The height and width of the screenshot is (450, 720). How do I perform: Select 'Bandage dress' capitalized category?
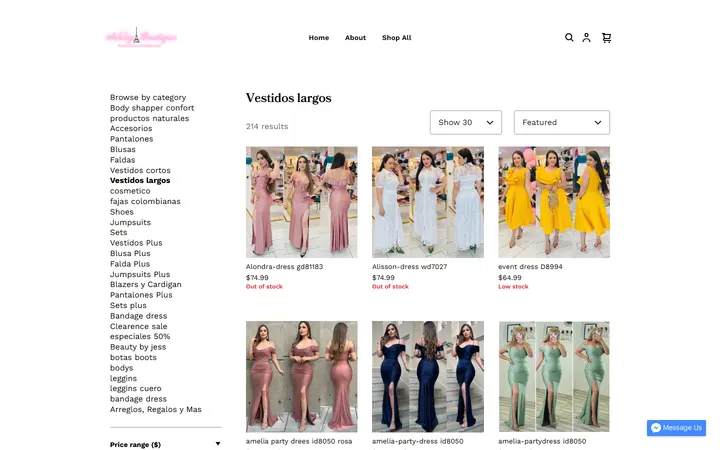pyautogui.click(x=138, y=316)
